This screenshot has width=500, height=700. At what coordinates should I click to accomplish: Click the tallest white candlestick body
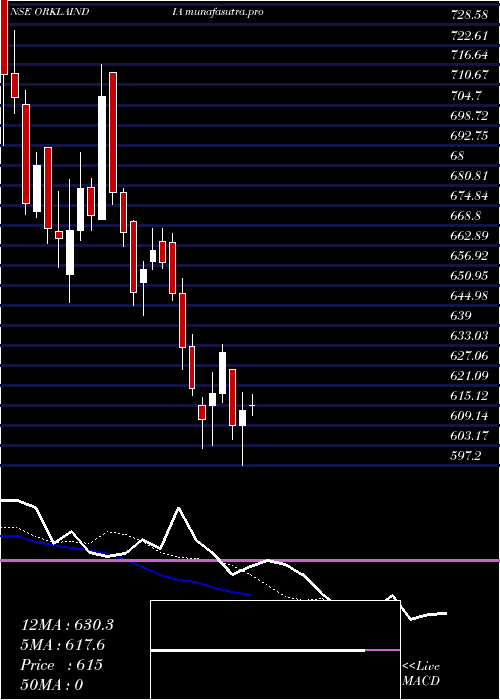tap(102, 158)
